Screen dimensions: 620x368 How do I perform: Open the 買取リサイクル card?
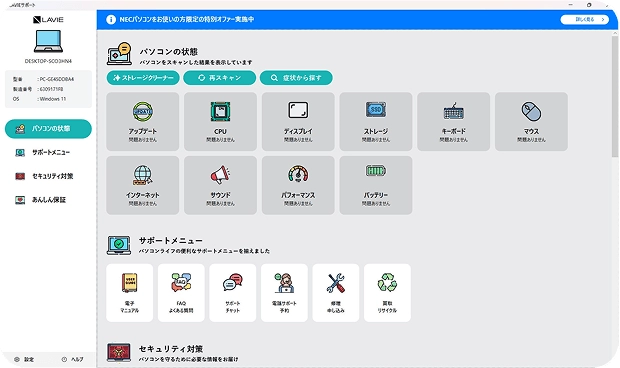(x=387, y=293)
